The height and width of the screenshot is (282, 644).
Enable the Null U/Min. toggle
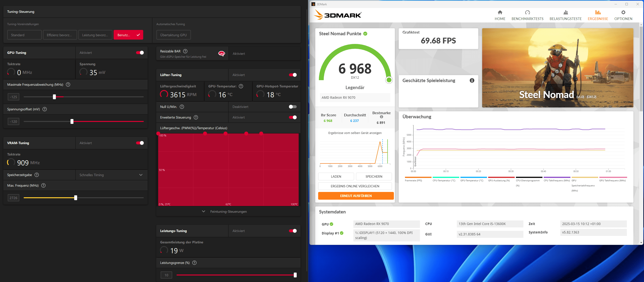293,107
